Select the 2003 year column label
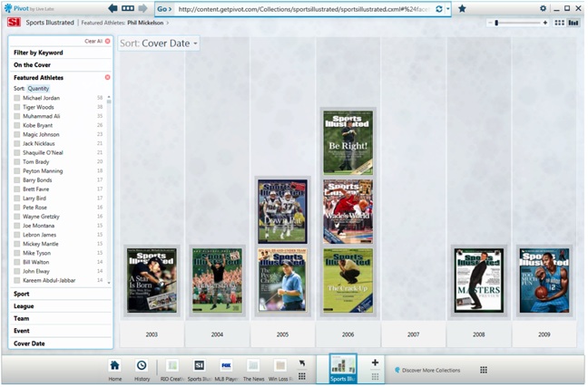 152,334
